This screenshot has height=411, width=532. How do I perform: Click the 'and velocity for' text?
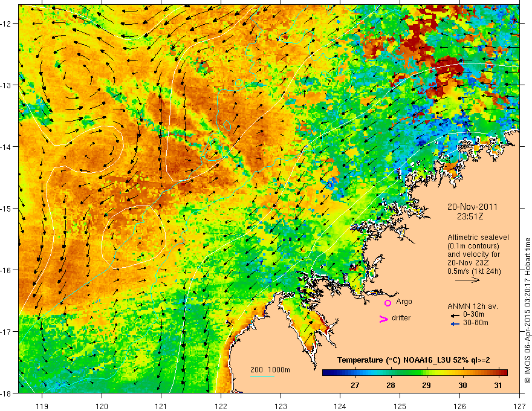(473, 254)
